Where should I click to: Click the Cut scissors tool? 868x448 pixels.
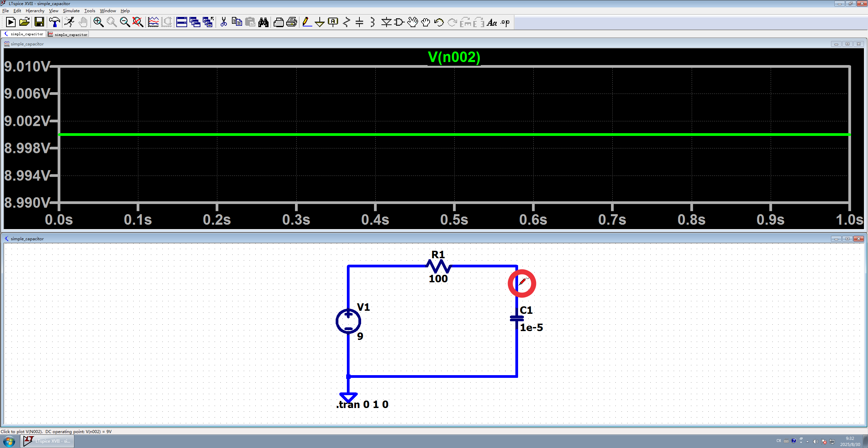pyautogui.click(x=223, y=22)
